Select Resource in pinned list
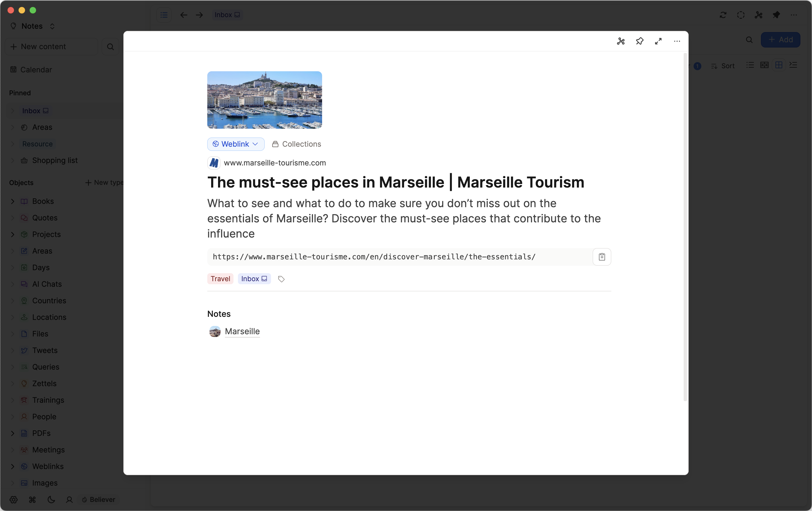The image size is (812, 511). pyautogui.click(x=37, y=144)
